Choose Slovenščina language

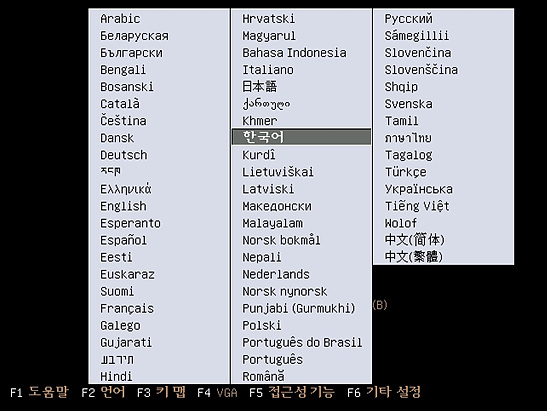click(x=421, y=70)
